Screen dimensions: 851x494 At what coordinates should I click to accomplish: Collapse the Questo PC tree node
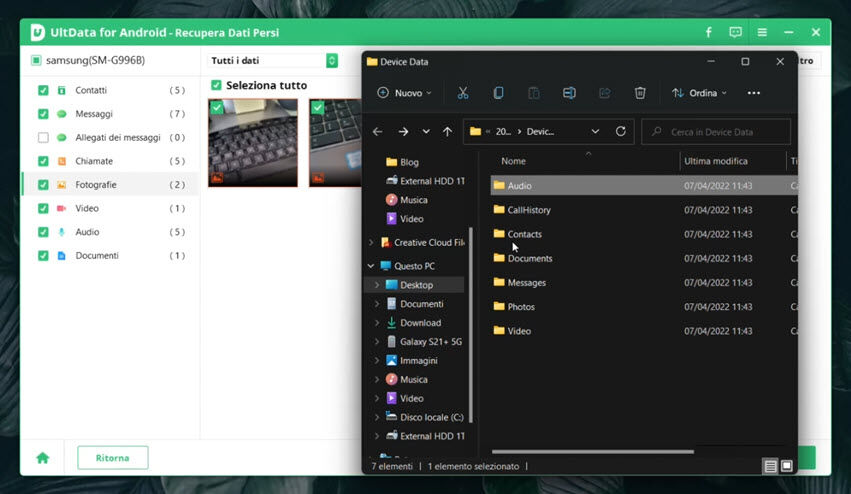[371, 266]
